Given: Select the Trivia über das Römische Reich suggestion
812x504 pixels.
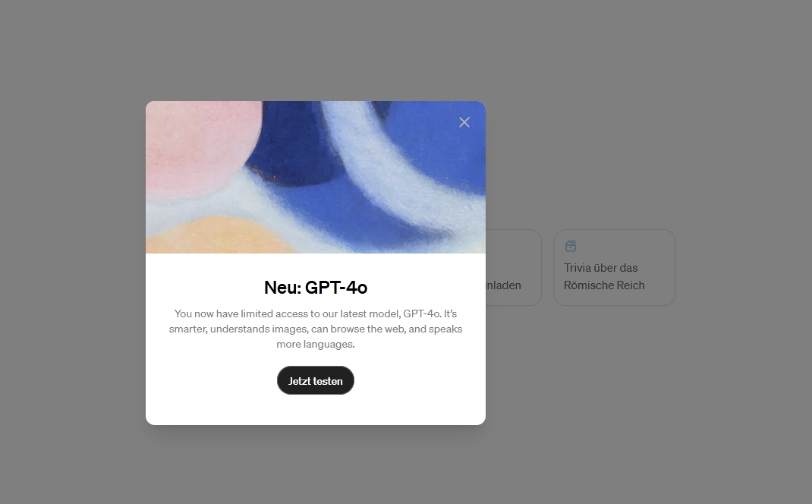Looking at the screenshot, I should coord(614,267).
